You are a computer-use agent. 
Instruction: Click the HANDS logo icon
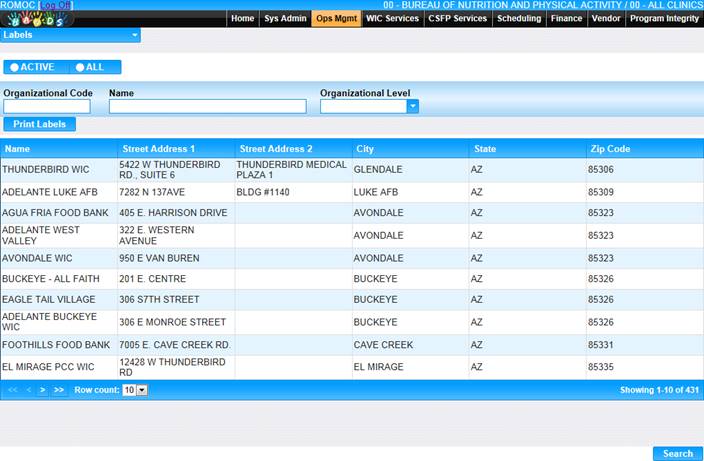point(37,19)
